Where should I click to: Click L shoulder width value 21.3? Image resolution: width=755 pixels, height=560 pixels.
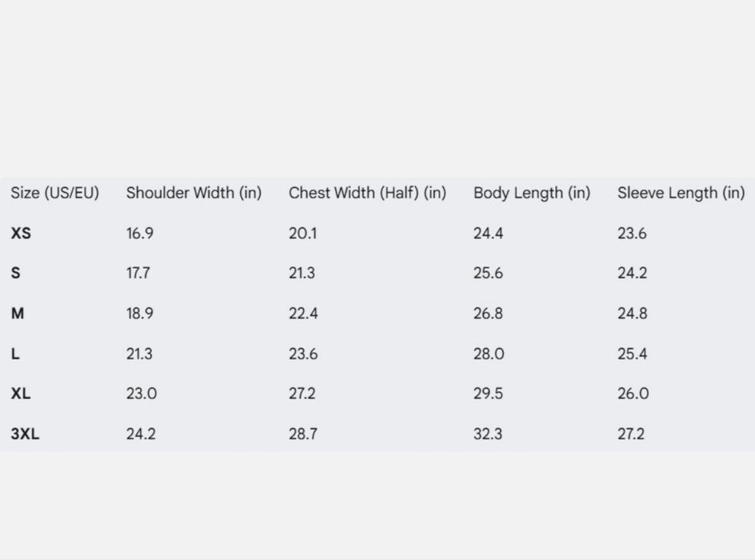(139, 354)
